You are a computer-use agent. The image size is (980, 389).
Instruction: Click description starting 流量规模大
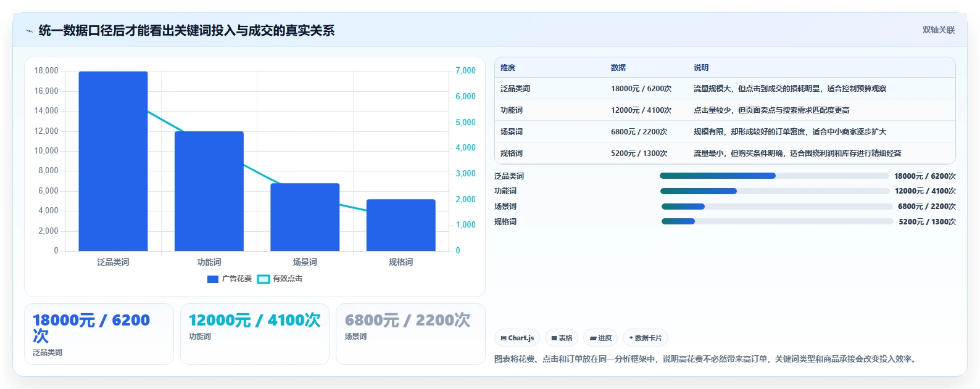790,89
